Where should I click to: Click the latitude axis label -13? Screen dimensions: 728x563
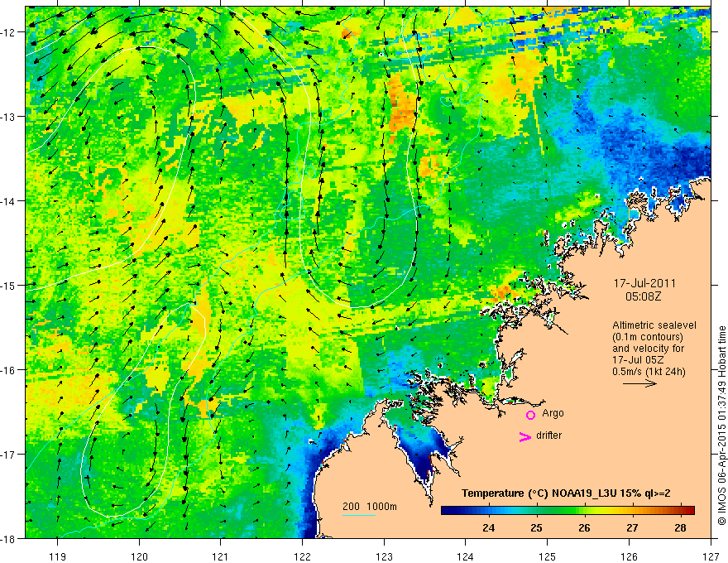8,117
